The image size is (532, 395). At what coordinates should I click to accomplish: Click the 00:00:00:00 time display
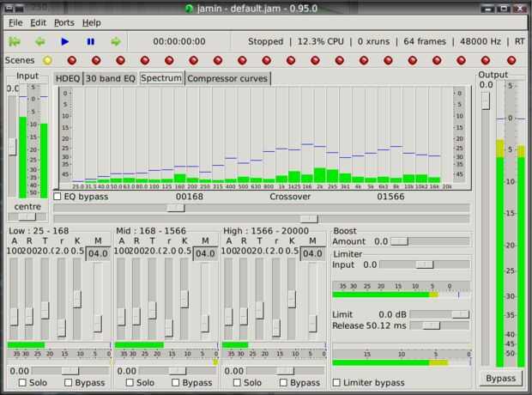point(179,42)
